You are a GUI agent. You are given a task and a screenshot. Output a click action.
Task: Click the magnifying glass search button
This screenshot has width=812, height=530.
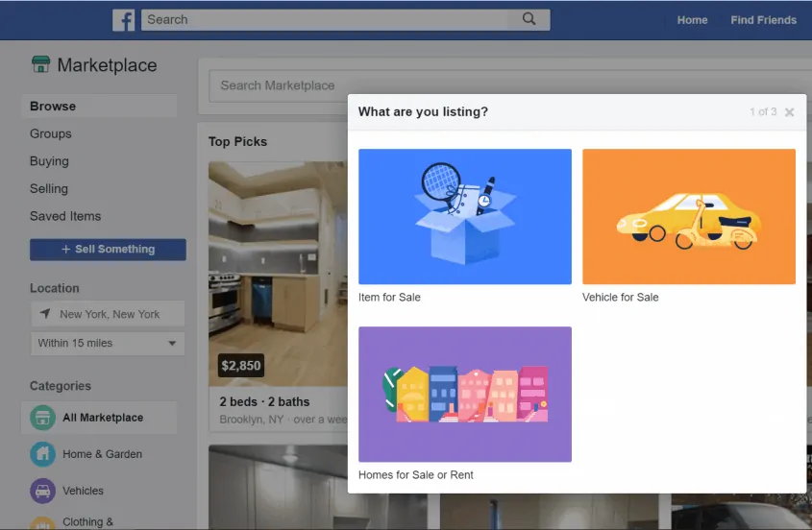(529, 19)
